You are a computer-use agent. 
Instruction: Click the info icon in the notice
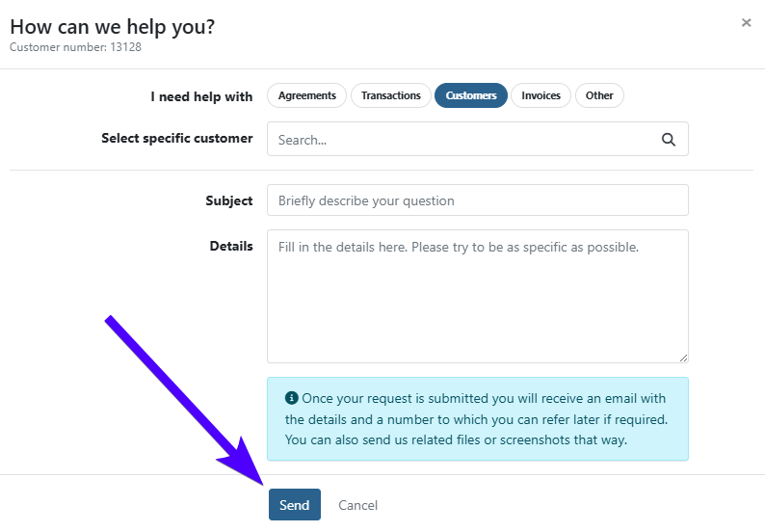(x=292, y=398)
